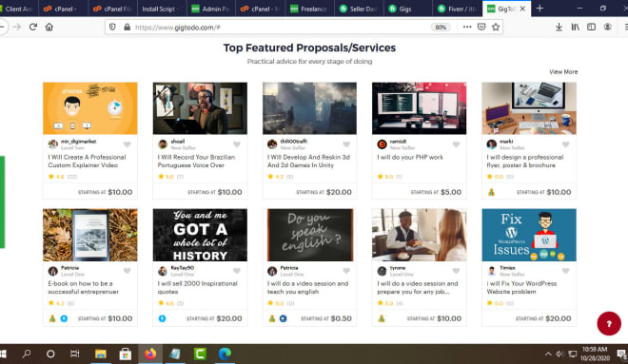
Task: Show hidden system tray icons
Action: [548, 354]
